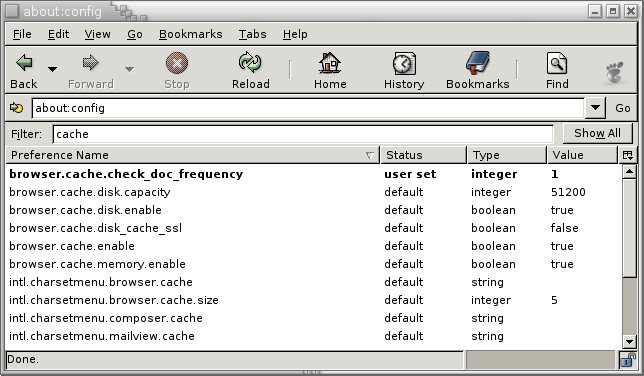
Task: Click the user set status cell
Action: click(410, 174)
